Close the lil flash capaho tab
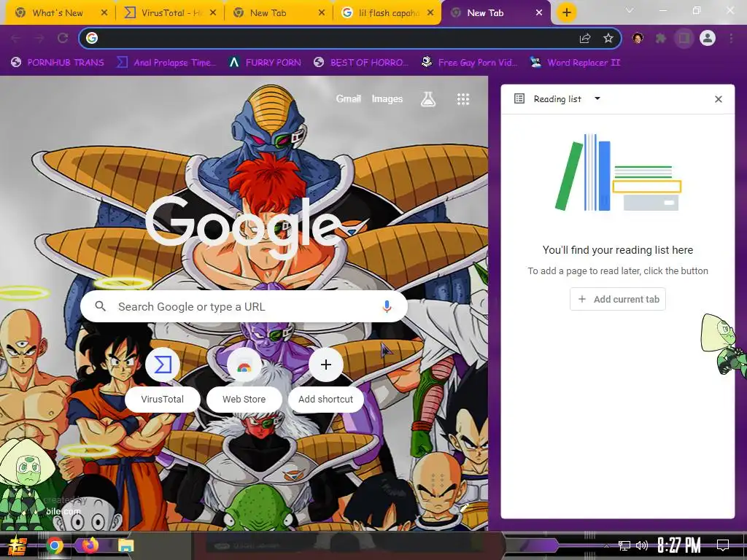 (x=430, y=13)
